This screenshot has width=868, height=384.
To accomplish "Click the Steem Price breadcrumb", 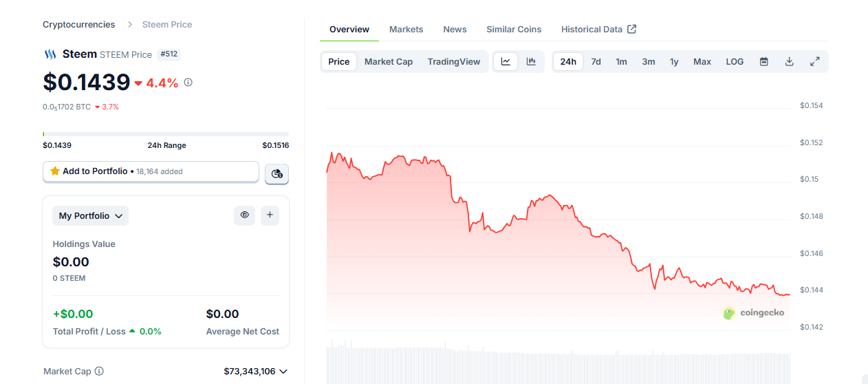I will [167, 24].
